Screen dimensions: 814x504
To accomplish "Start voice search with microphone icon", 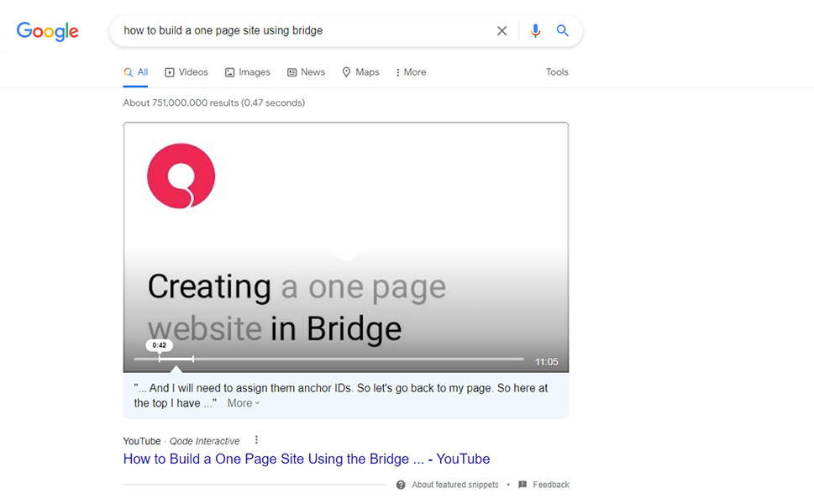I will pyautogui.click(x=535, y=31).
